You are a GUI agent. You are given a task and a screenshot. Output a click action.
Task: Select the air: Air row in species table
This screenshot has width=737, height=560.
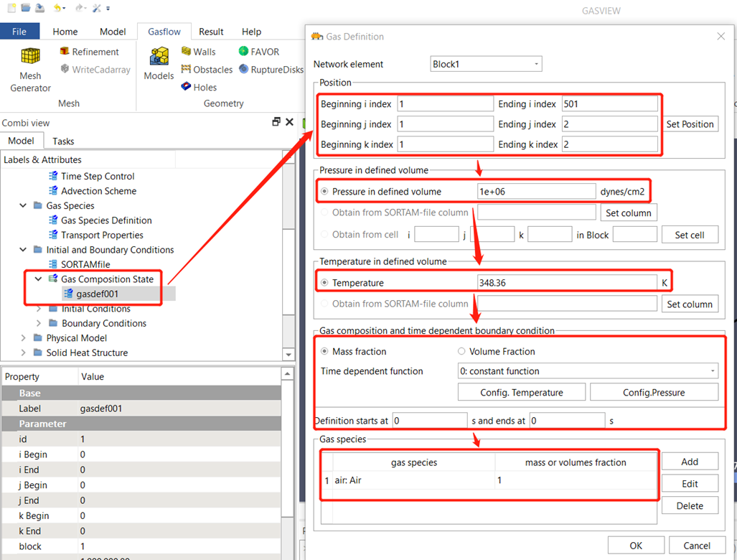coord(489,480)
